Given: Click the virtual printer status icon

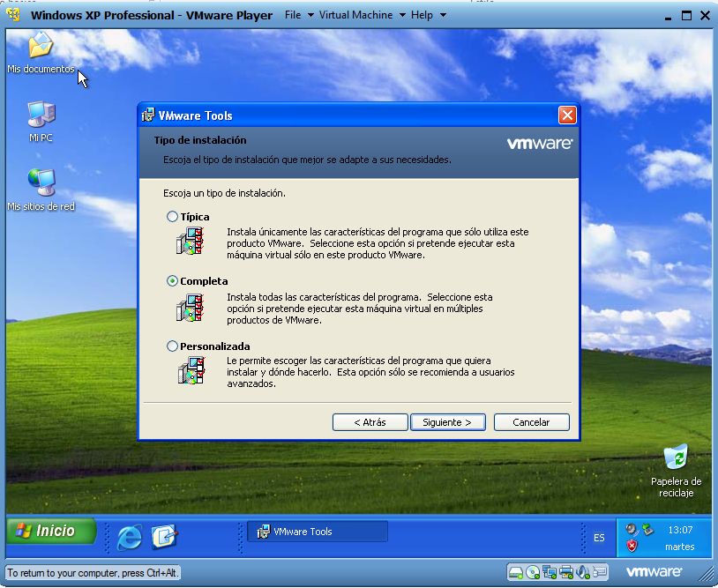Looking at the screenshot, I should tap(565, 571).
